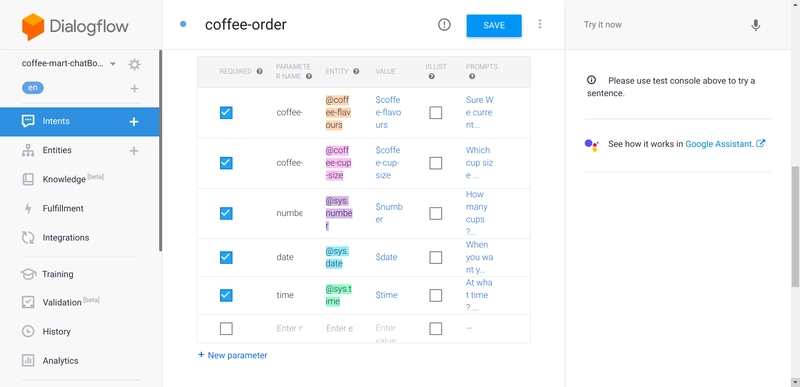Click the SAVE button
This screenshot has height=387, width=800.
pos(494,25)
